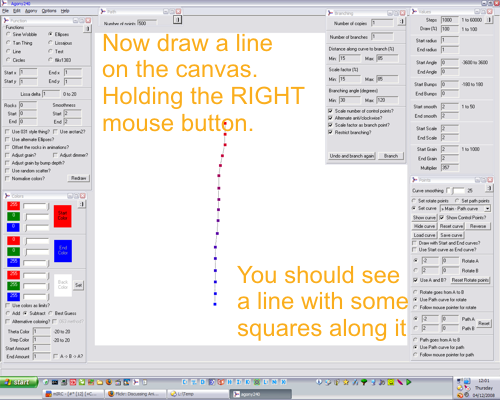The image size is (500, 400).
Task: Enable Normalise colors checkbox
Action: (7, 179)
